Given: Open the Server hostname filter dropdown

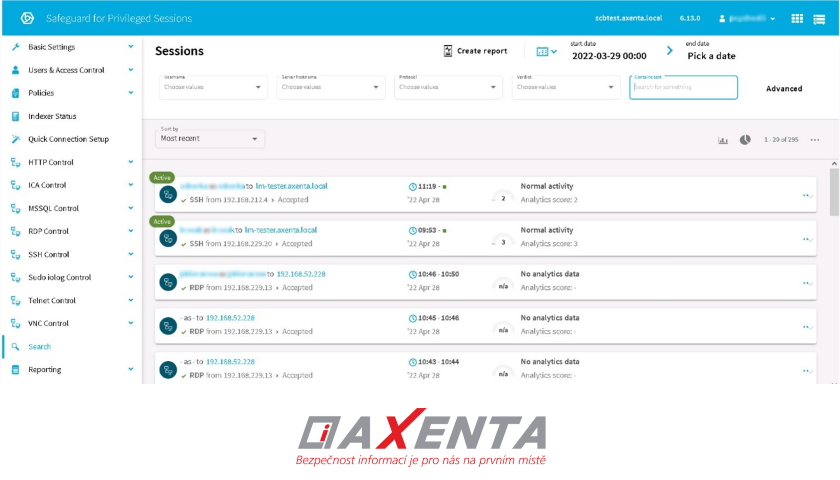Looking at the screenshot, I should pos(331,87).
